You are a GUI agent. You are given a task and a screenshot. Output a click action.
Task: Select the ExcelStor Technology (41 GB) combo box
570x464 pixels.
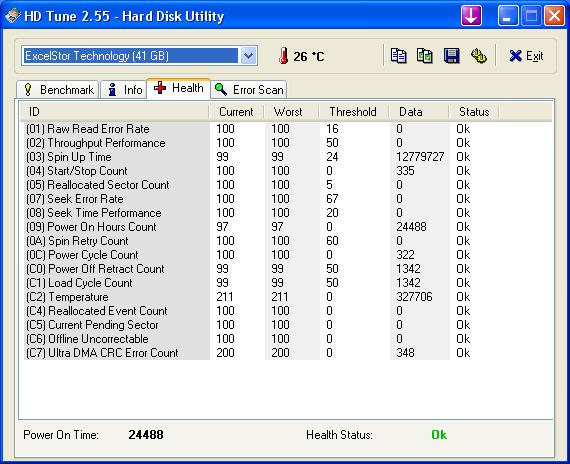point(140,56)
